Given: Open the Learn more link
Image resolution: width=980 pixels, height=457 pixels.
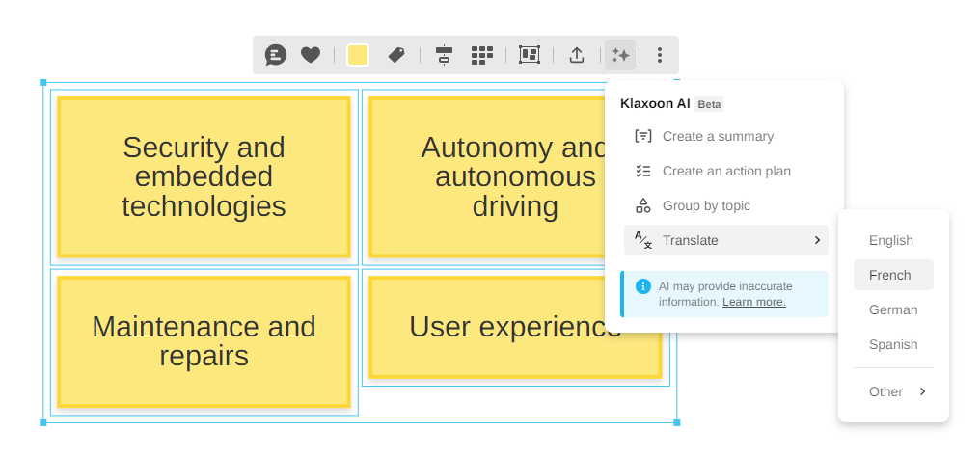Looking at the screenshot, I should (x=753, y=302).
